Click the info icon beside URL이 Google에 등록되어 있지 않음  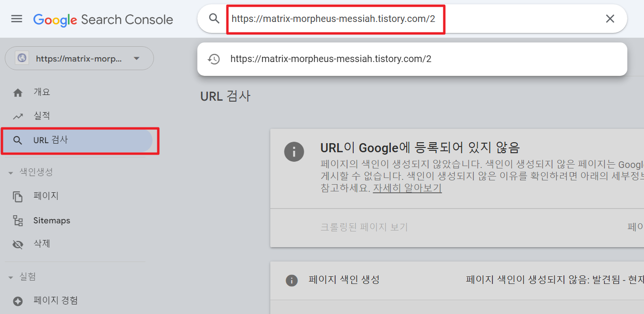pos(294,152)
